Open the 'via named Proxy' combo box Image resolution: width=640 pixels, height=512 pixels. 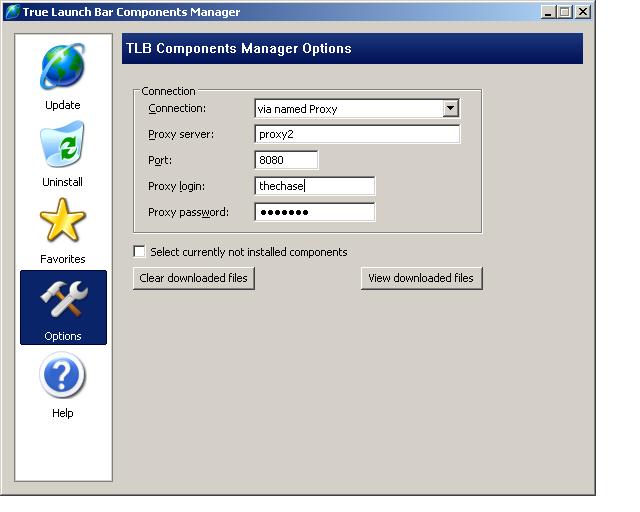point(348,109)
